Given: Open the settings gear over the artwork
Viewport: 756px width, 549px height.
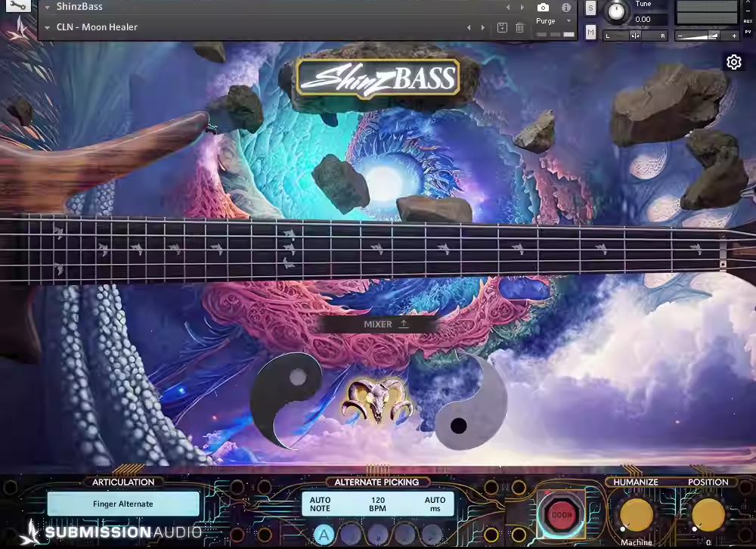Looking at the screenshot, I should [x=734, y=62].
